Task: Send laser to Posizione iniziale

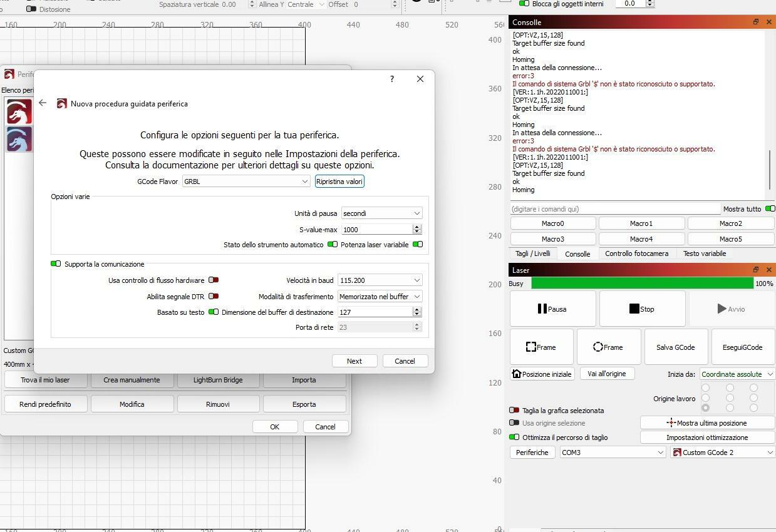Action: click(x=542, y=374)
